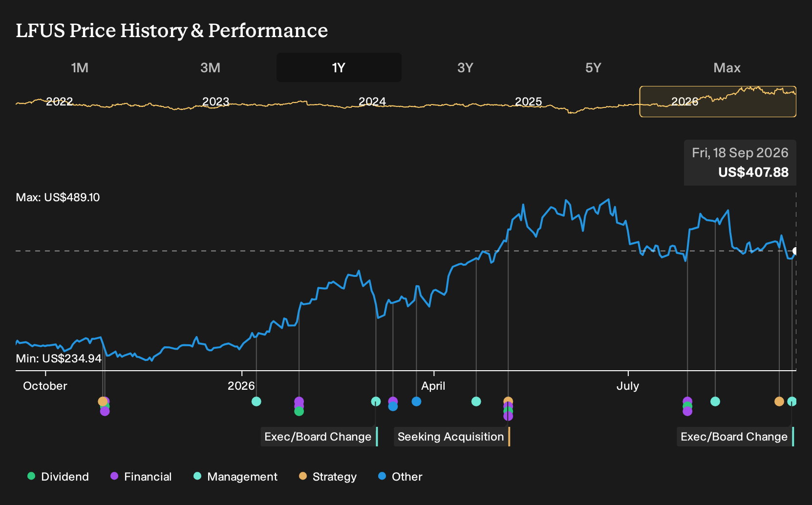Click blue Other dot beneath the March purple dot
The width and height of the screenshot is (812, 505).
pyautogui.click(x=393, y=406)
